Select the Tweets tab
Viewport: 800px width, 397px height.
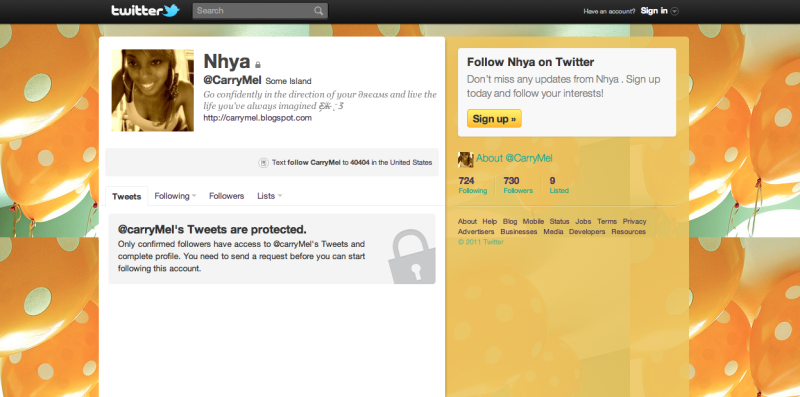point(127,196)
